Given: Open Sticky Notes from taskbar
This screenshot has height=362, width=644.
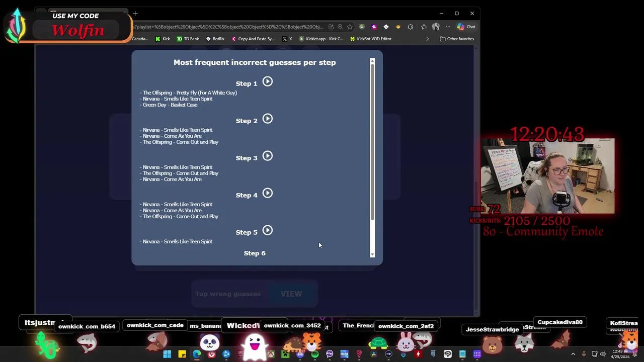Looking at the screenshot, I should 182,354.
